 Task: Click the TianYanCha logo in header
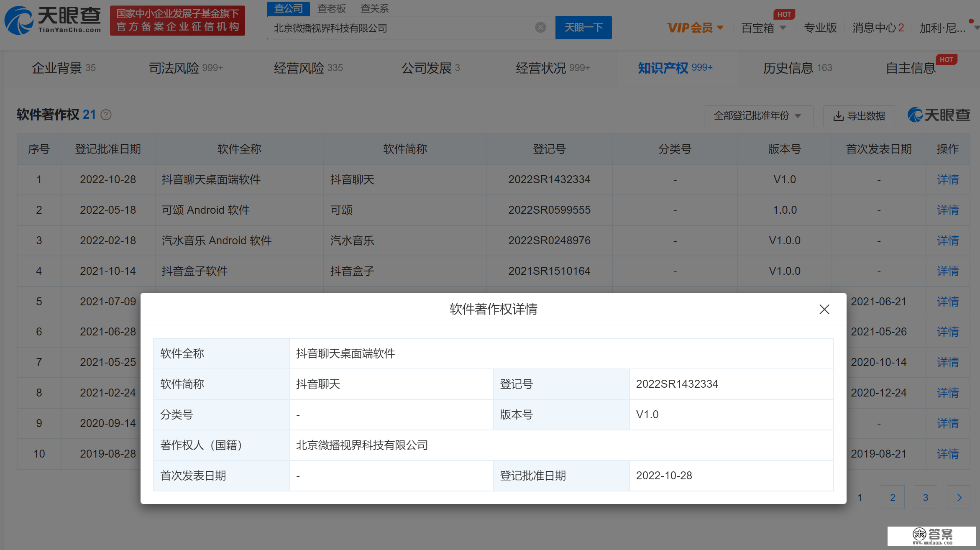tap(53, 20)
